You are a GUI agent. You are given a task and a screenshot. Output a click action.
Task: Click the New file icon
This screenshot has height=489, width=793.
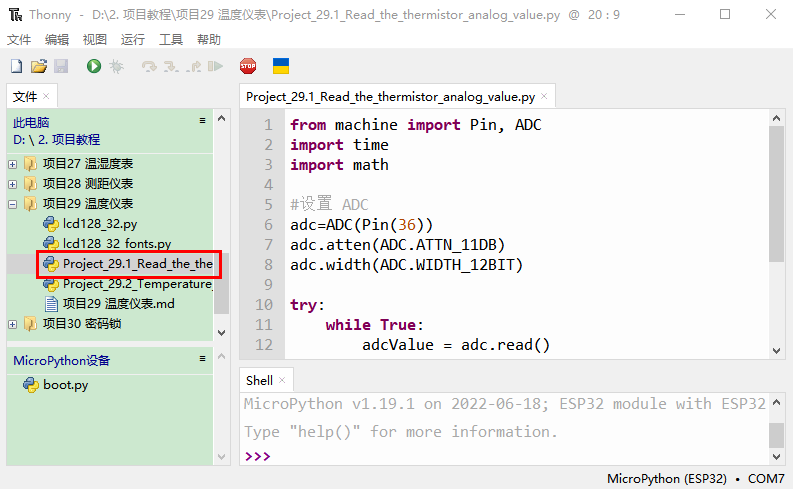pyautogui.click(x=16, y=66)
